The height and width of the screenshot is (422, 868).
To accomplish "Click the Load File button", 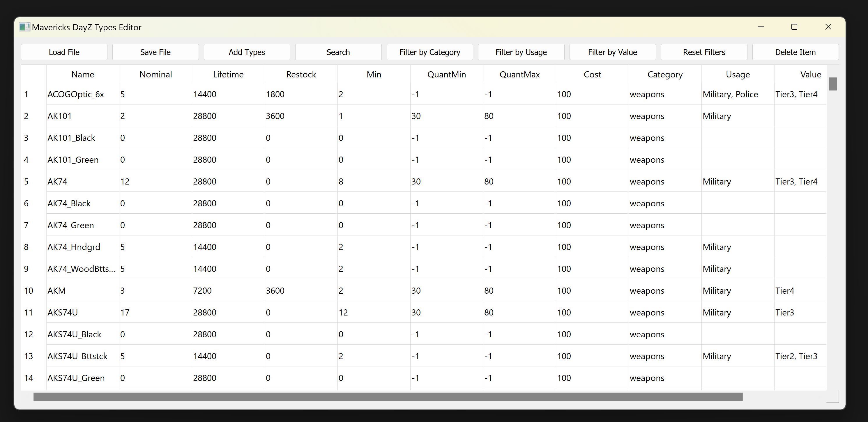I will pos(64,52).
